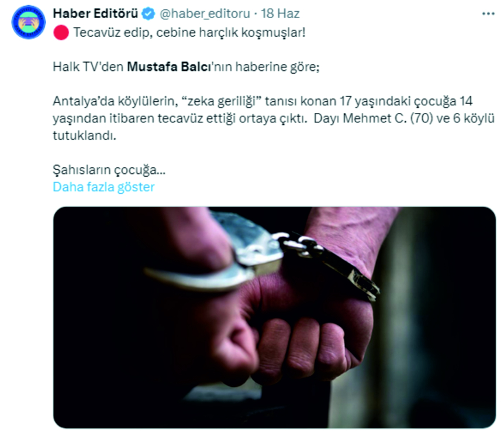The height and width of the screenshot is (439, 504).
Task: Open the @haber_editoru handle link
Action: (x=205, y=14)
